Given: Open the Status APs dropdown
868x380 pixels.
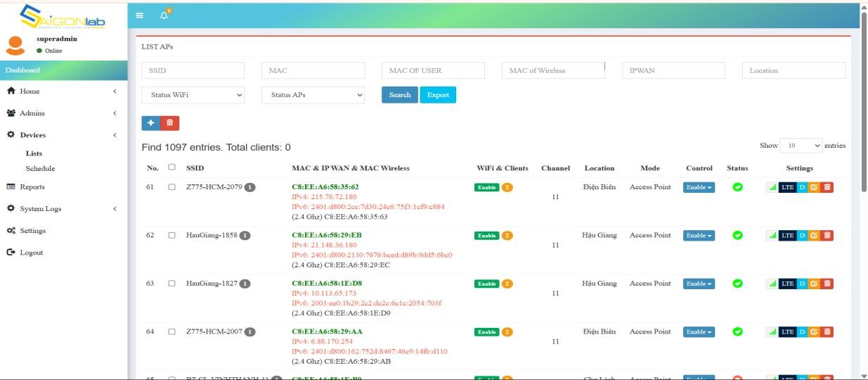Looking at the screenshot, I should (313, 94).
